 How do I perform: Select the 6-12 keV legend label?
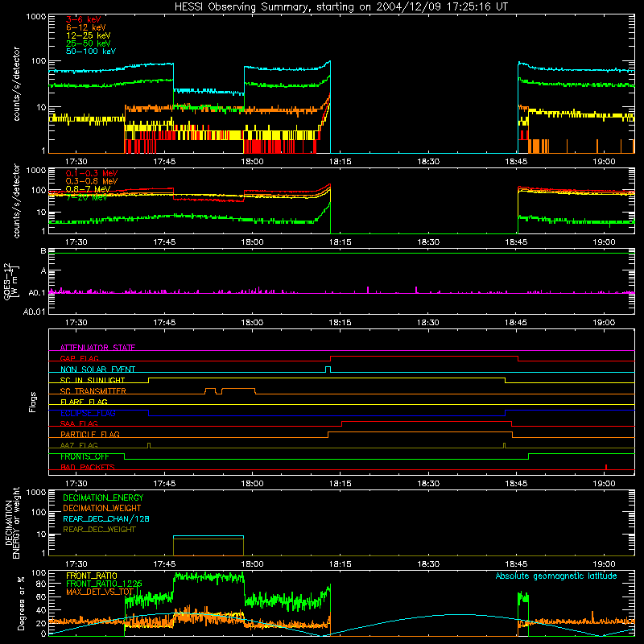click(x=86, y=27)
